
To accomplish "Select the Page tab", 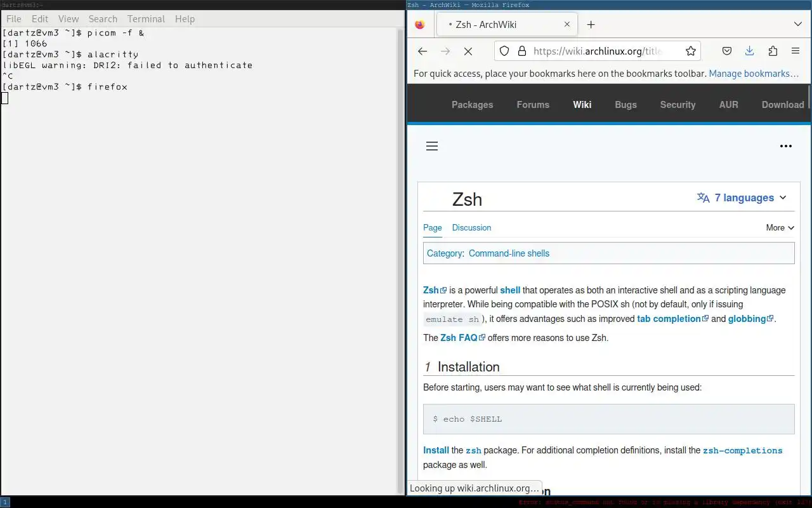I will click(433, 227).
